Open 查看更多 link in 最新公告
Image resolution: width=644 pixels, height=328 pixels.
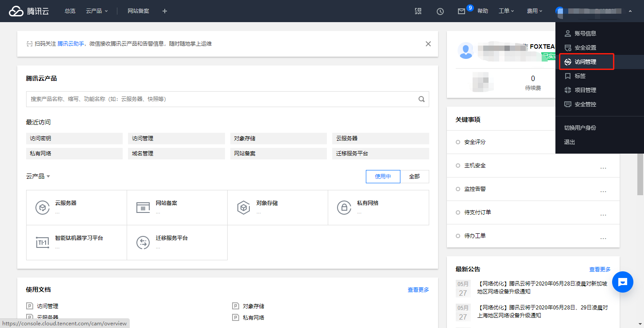point(600,269)
